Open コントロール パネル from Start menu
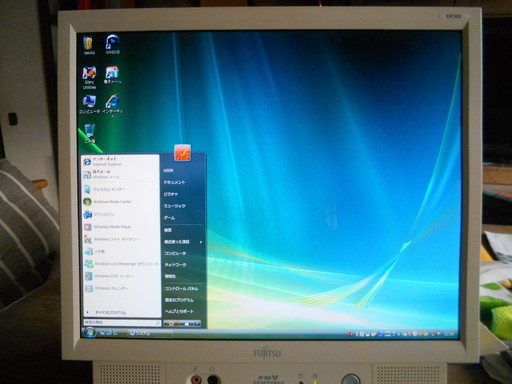 (x=181, y=288)
